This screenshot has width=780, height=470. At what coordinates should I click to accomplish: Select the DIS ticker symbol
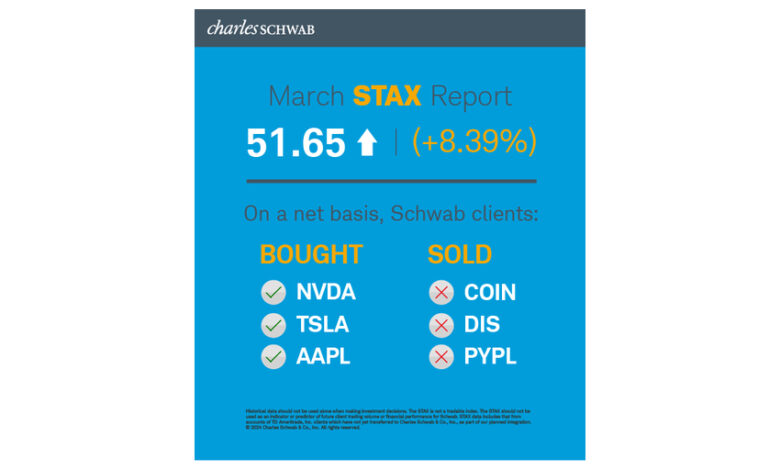[x=482, y=325]
